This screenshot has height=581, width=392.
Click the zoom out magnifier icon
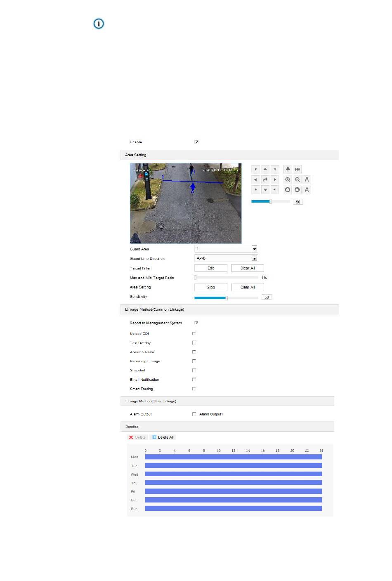coord(298,179)
